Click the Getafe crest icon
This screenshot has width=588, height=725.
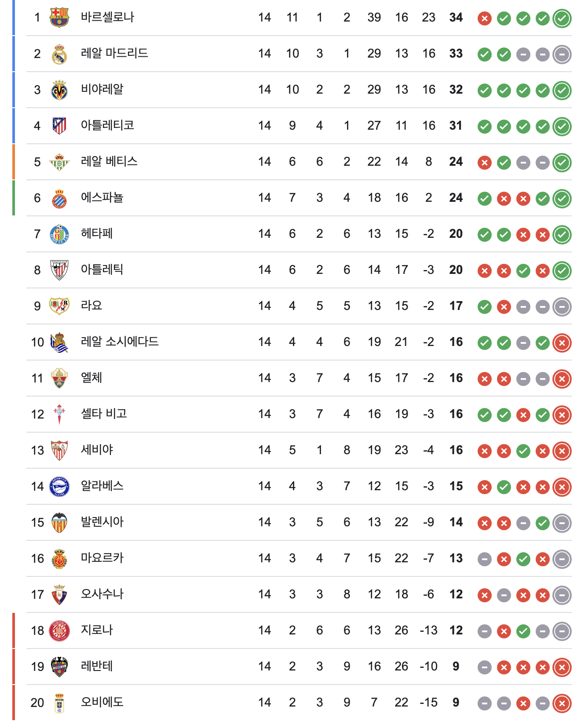pyautogui.click(x=59, y=234)
